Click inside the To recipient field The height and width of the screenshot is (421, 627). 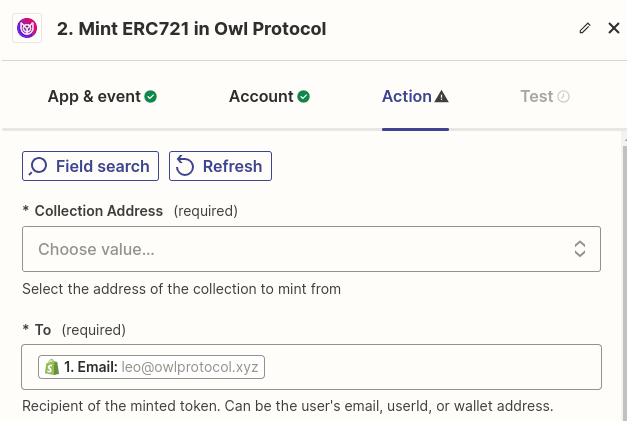click(x=430, y=367)
